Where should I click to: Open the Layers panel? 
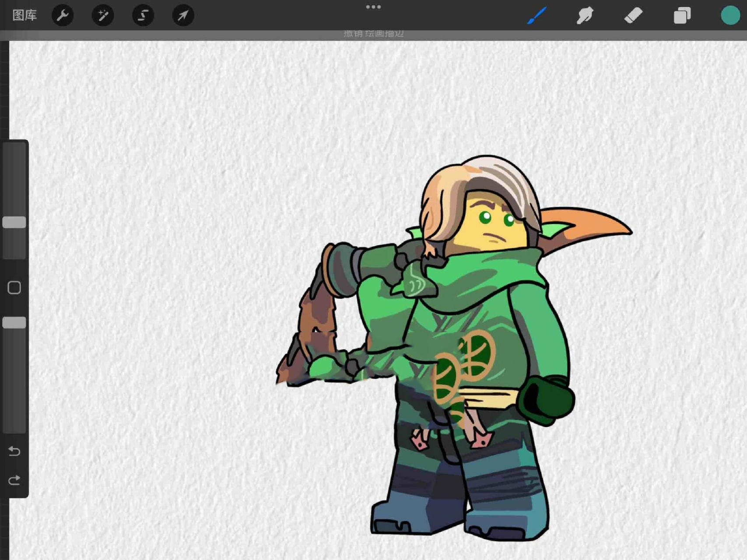click(x=682, y=15)
